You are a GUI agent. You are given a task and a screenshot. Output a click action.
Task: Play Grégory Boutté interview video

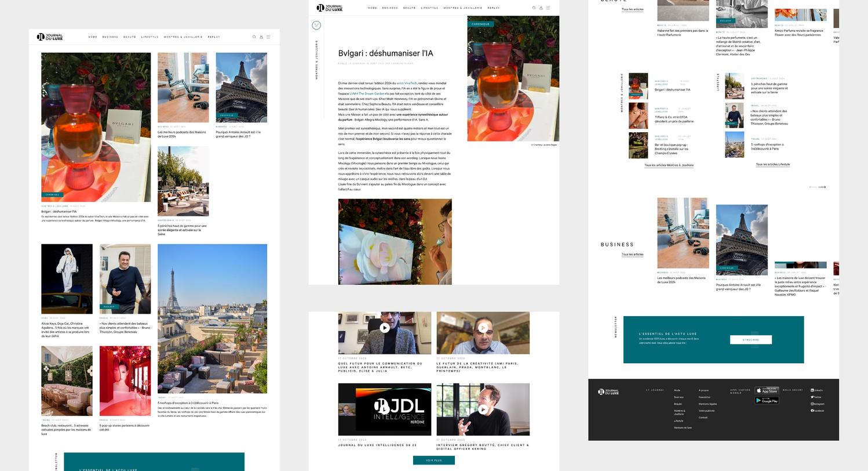pyautogui.click(x=483, y=409)
